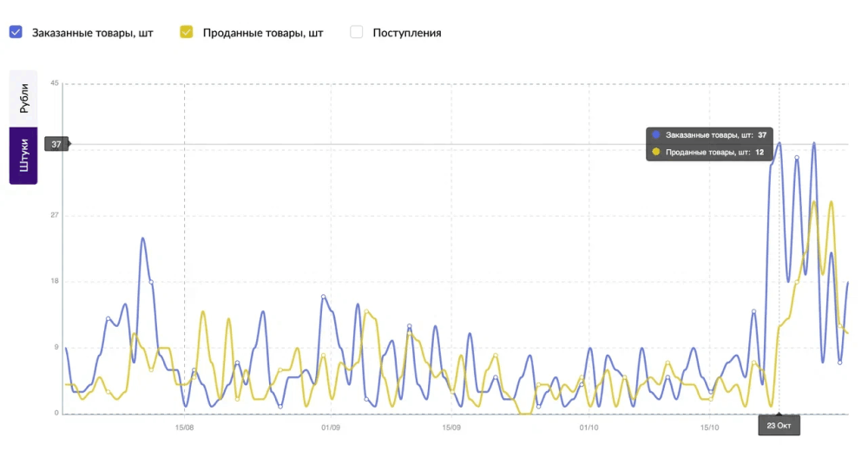Image resolution: width=868 pixels, height=451 pixels.
Task: Click the 15/09 date on X axis
Action: (451, 428)
